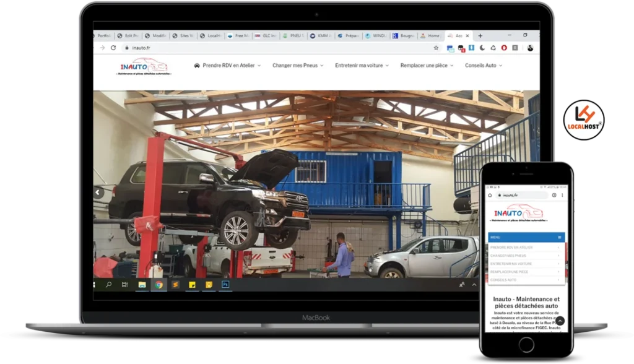Viewport: 634px width, 364px height.
Task: Expand the 'Changer mes Pneus' dropdown menu
Action: coord(298,66)
